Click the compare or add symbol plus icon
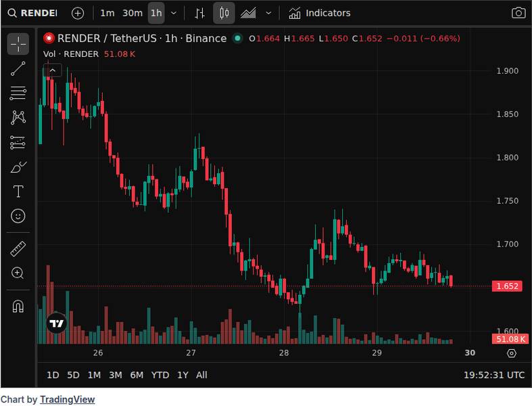 coord(78,14)
